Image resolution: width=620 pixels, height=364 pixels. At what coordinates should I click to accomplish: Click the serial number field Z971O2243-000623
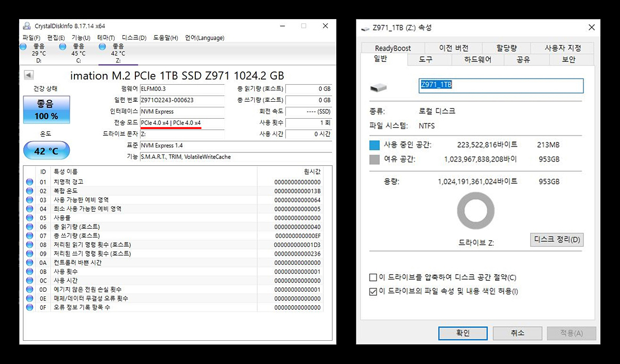(x=182, y=100)
